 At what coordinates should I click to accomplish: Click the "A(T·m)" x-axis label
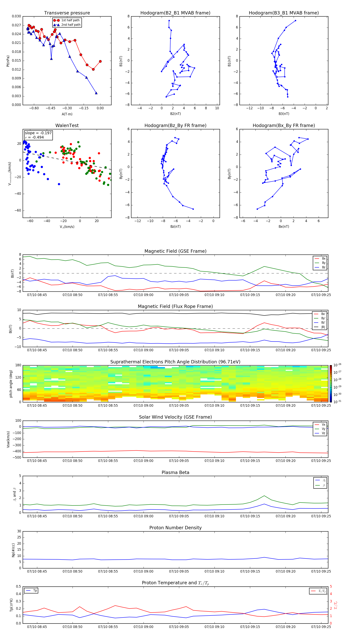(67, 114)
